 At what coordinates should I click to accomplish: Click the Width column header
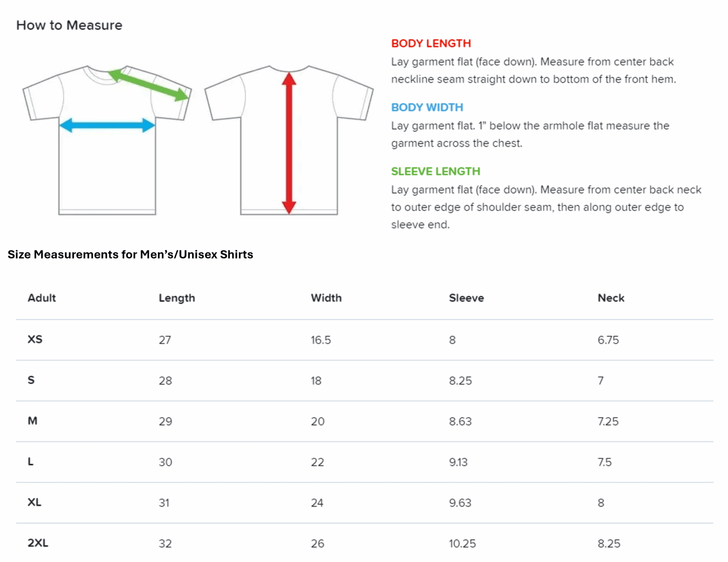326,298
